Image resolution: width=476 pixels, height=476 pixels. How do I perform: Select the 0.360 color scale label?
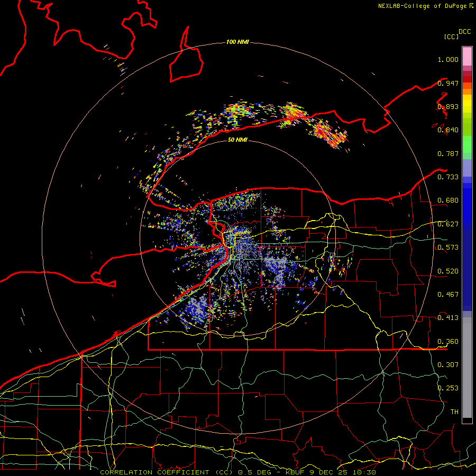coord(448,342)
